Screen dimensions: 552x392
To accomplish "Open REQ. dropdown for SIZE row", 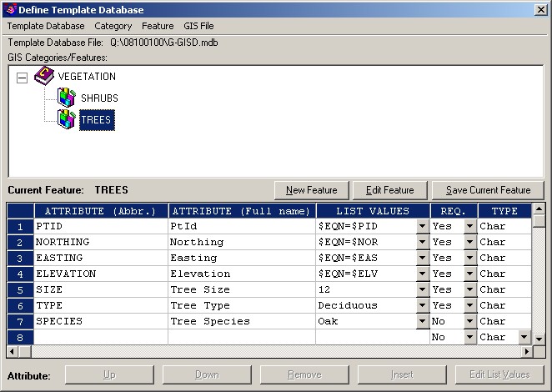I will click(470, 289).
